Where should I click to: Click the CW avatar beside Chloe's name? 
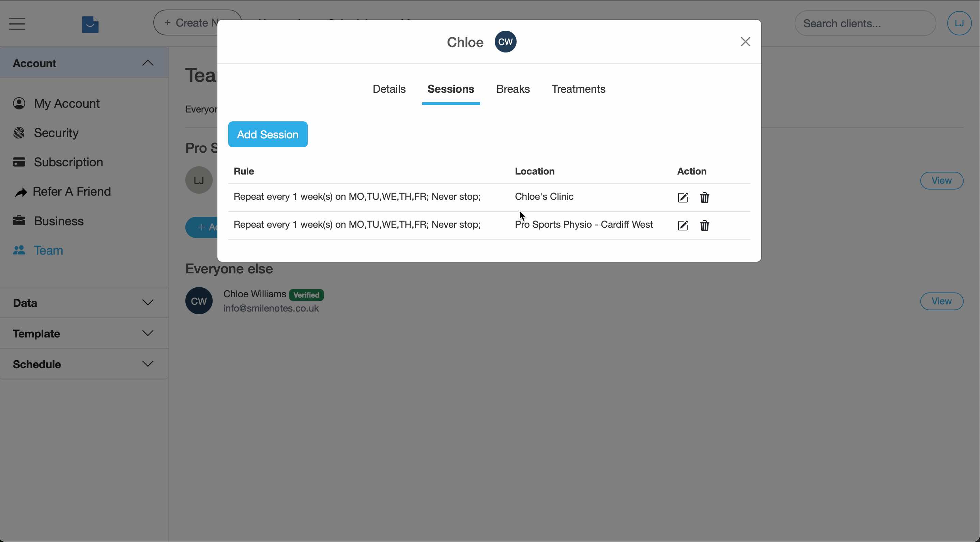click(x=505, y=42)
